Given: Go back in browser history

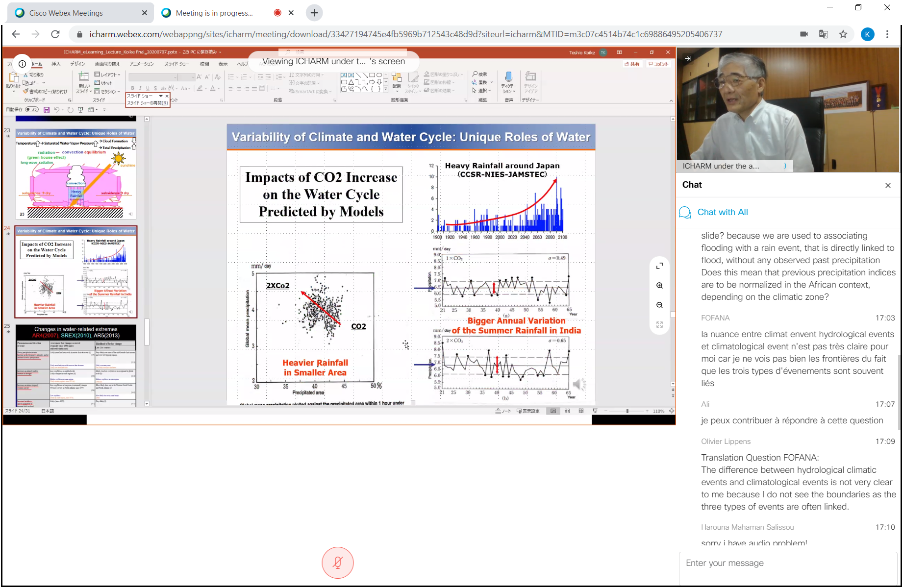Looking at the screenshot, I should point(16,34).
